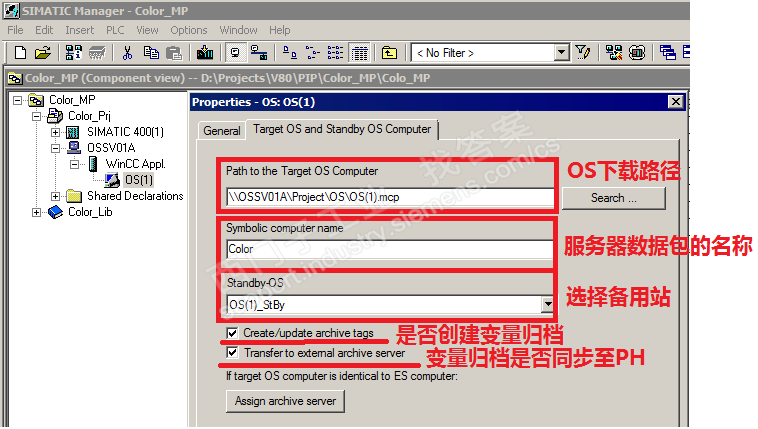This screenshot has width=758, height=429.
Task: Open the No Filter dropdown
Action: [561, 52]
